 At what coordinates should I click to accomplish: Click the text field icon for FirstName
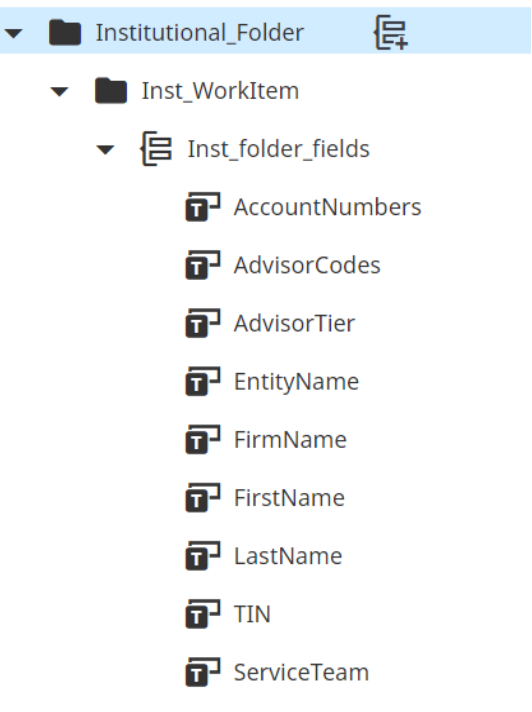(x=202, y=497)
